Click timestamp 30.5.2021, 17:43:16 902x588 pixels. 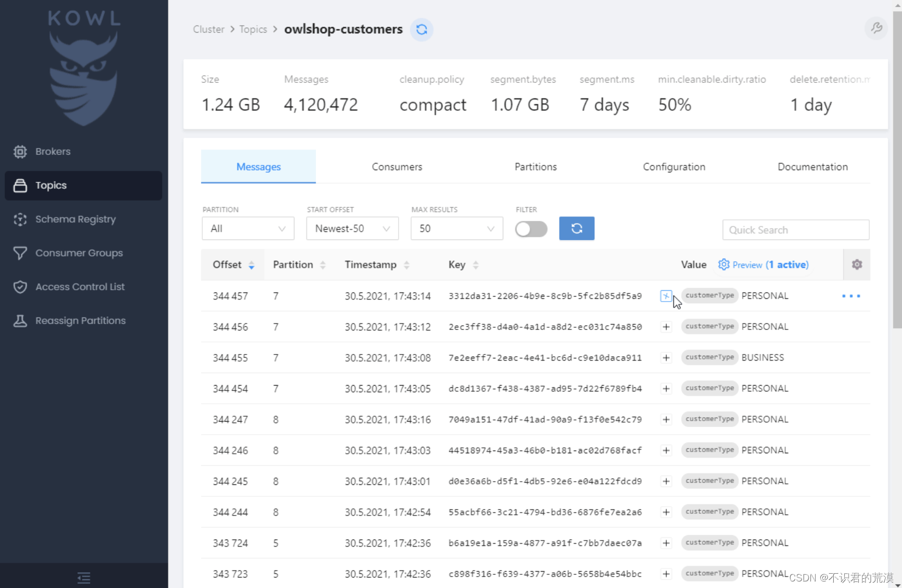388,420
